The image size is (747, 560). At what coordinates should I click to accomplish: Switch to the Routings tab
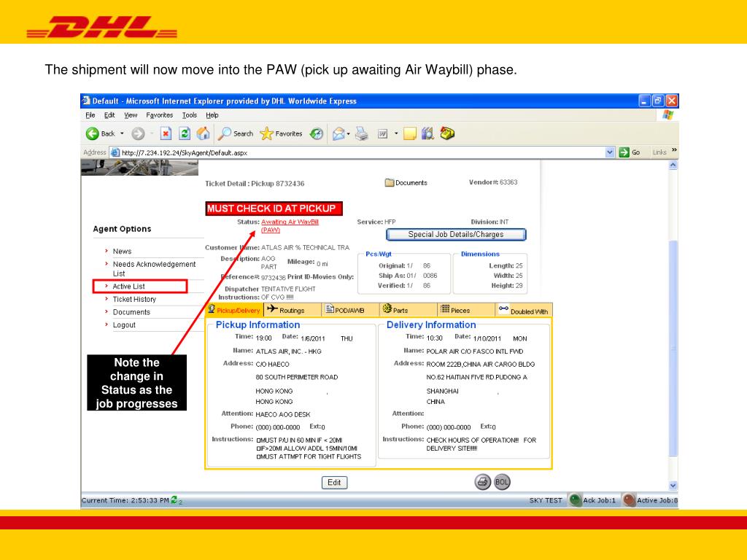[292, 310]
